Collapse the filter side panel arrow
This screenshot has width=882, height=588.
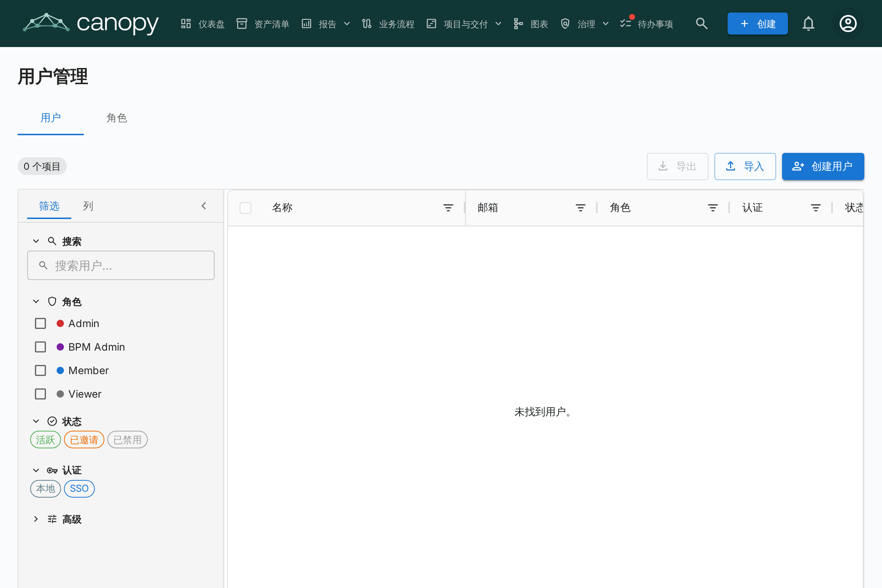click(204, 206)
